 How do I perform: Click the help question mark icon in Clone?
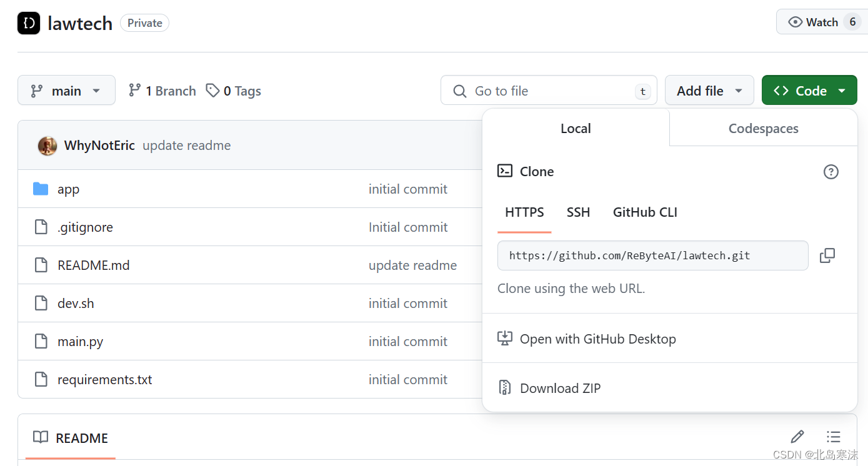click(x=831, y=171)
